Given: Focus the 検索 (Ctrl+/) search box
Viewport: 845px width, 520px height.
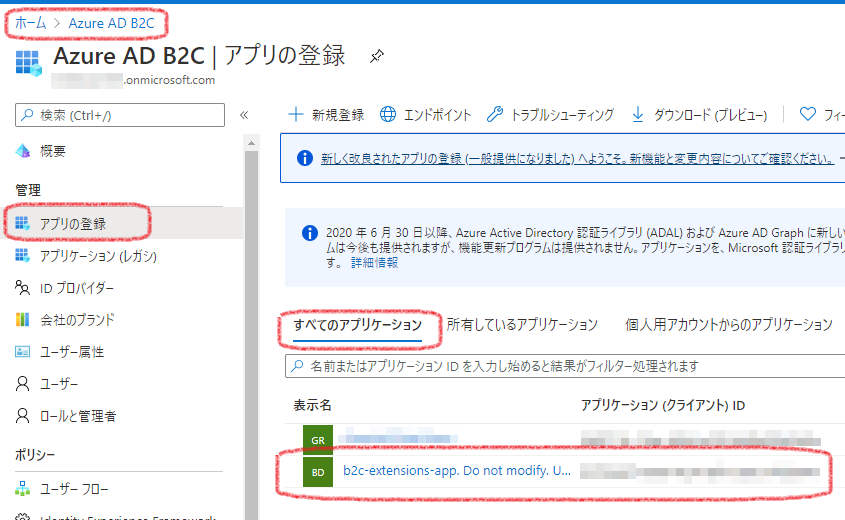Looking at the screenshot, I should click(120, 115).
